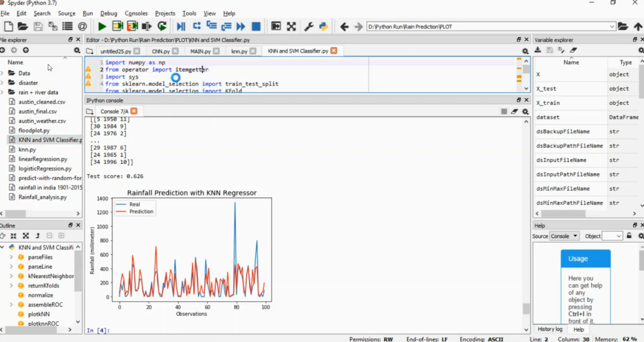
Task: Go to parent directory with up arrow
Action: click(638, 27)
